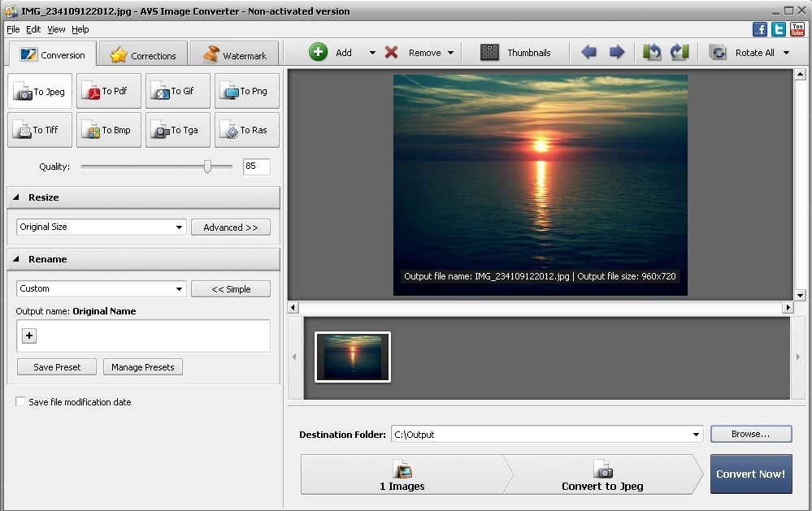This screenshot has width=812, height=511.
Task: Click the Convert Now! button
Action: [x=750, y=474]
